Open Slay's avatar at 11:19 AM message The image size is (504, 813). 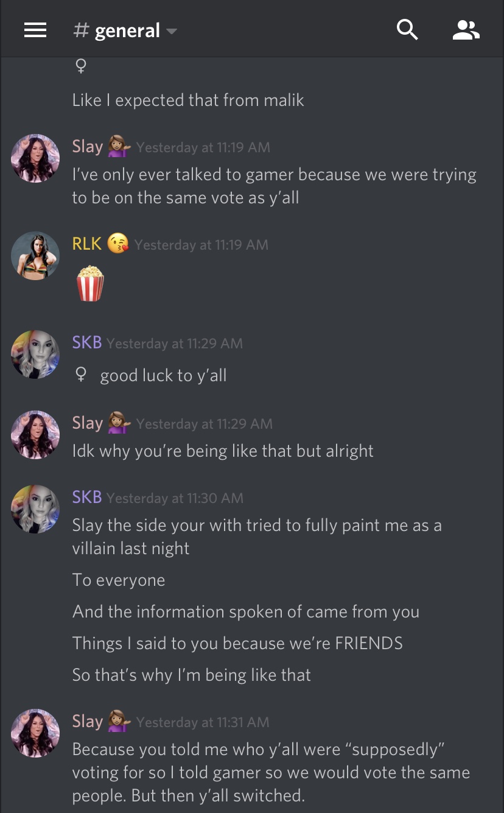(35, 158)
